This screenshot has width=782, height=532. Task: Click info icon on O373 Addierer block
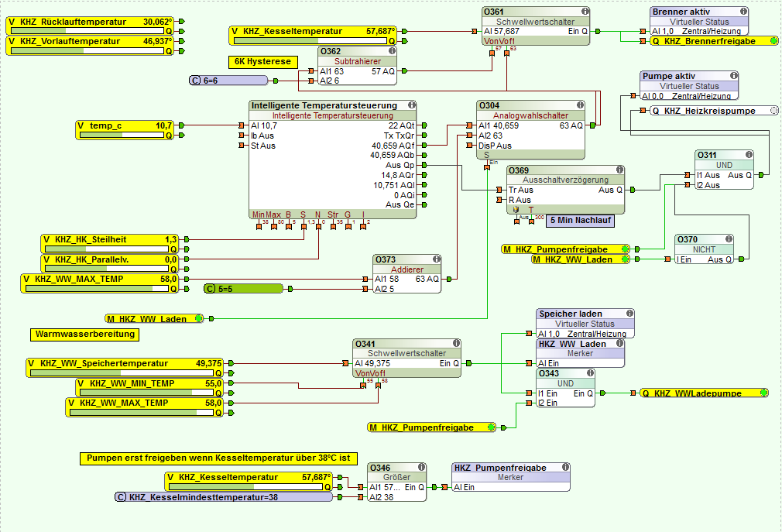pos(437,259)
